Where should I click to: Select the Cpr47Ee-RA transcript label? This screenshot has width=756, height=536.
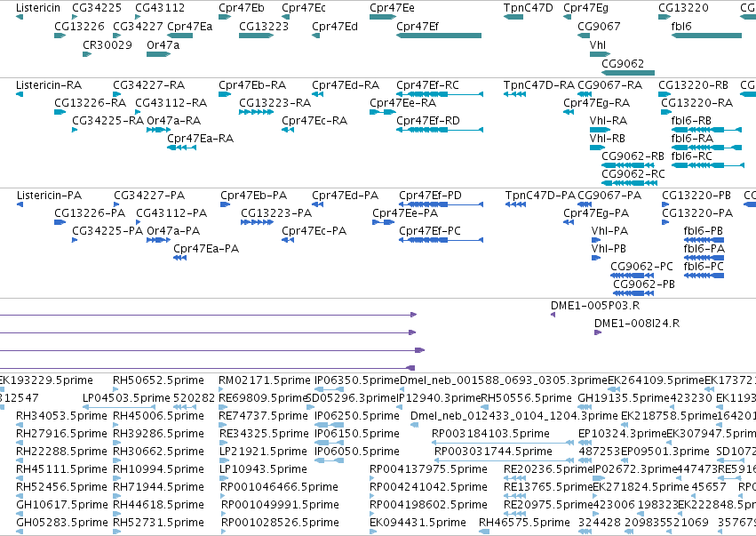(402, 103)
